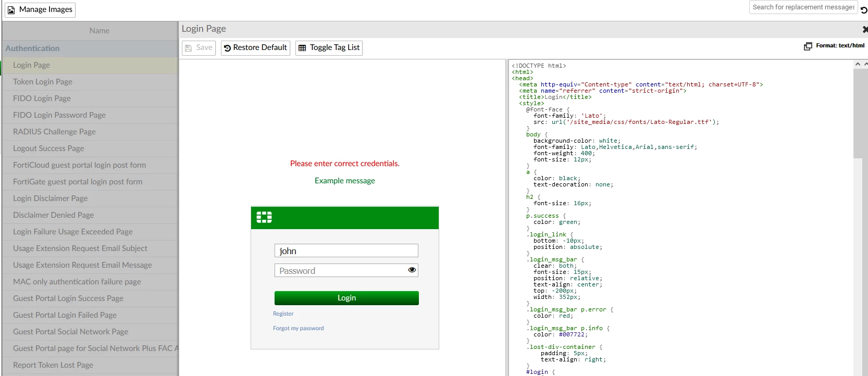Image resolution: width=868 pixels, height=376 pixels.
Task: Click the green Login button
Action: 346,298
